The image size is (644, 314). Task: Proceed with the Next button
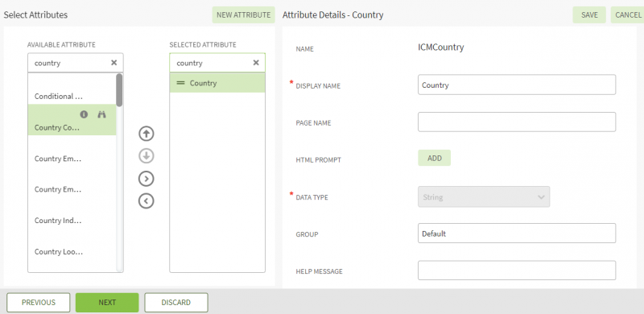[x=107, y=303]
